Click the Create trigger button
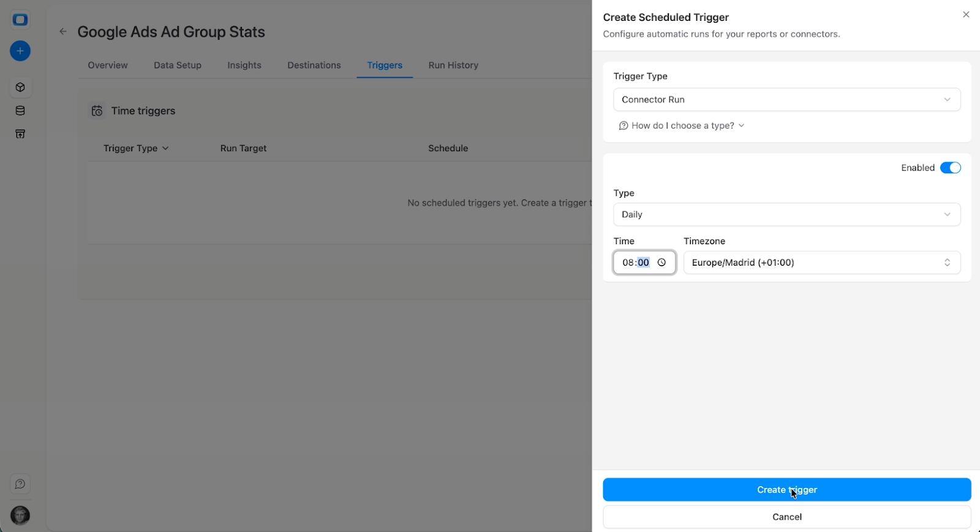 coord(787,490)
